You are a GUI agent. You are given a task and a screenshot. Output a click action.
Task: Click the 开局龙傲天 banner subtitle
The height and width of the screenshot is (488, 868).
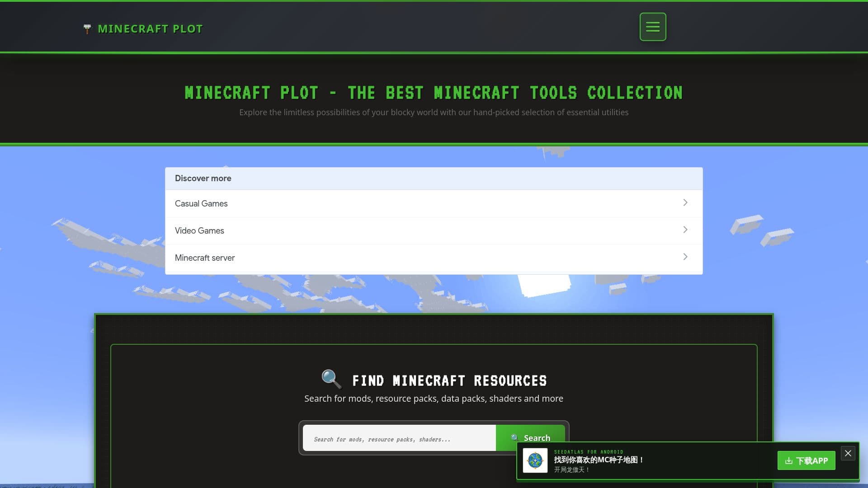572,470
